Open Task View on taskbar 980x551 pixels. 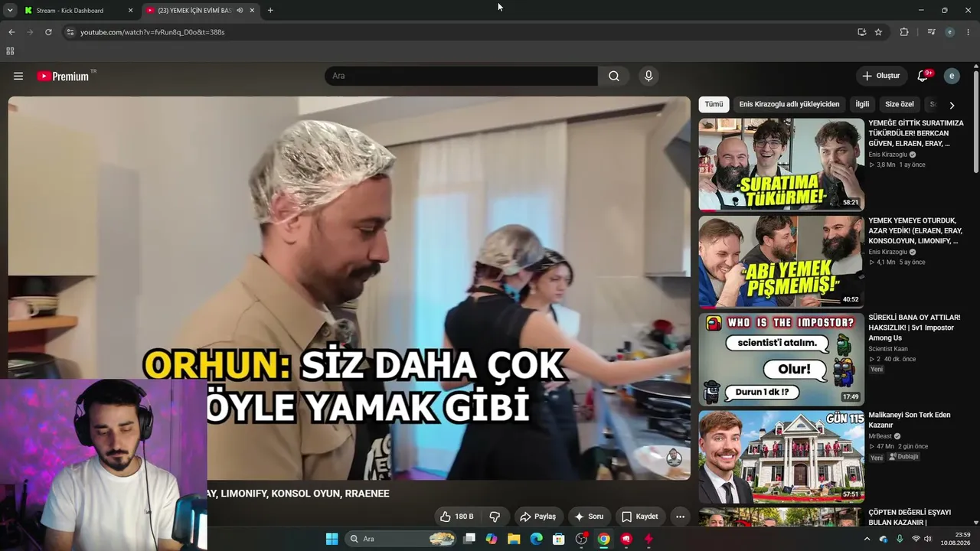[469, 539]
